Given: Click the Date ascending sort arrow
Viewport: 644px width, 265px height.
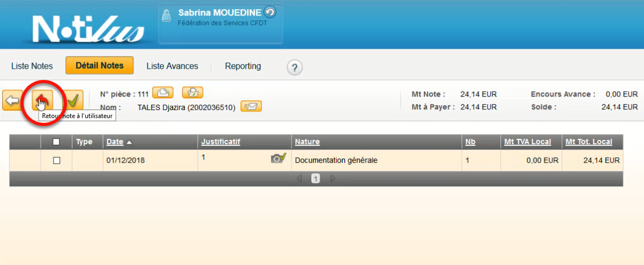Looking at the screenshot, I should pyautogui.click(x=129, y=142).
